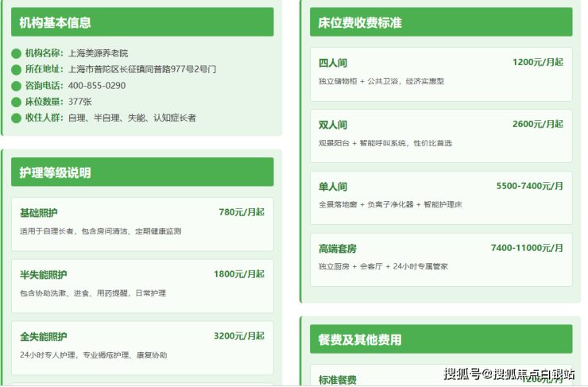Click the 高端套房 room title

point(337,248)
